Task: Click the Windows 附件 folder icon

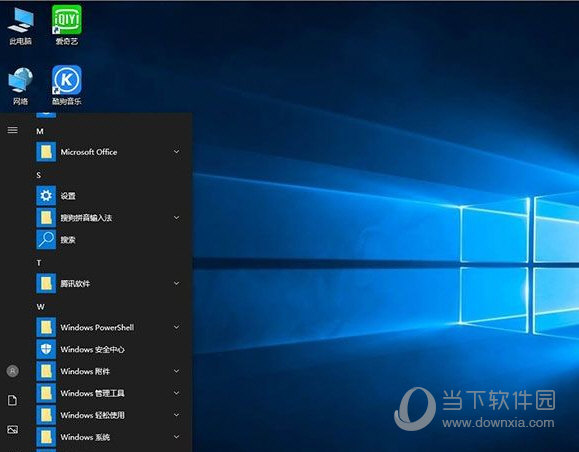Action: (46, 371)
